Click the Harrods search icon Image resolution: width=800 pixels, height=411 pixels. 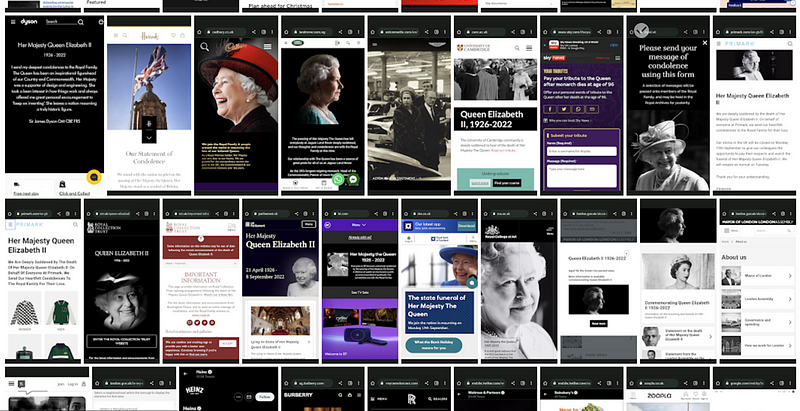125,36
